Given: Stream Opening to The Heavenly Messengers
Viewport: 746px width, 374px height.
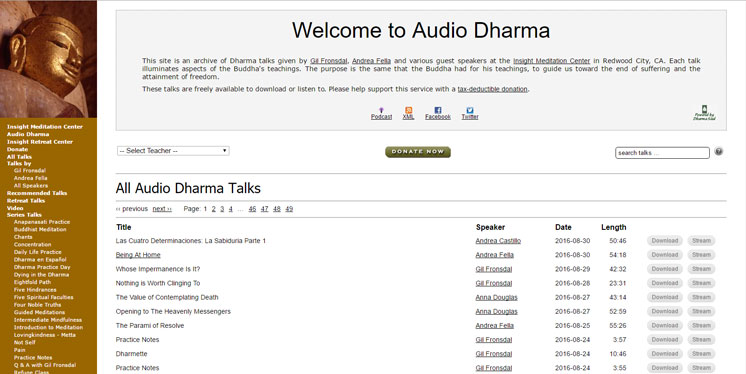Looking at the screenshot, I should (x=701, y=311).
